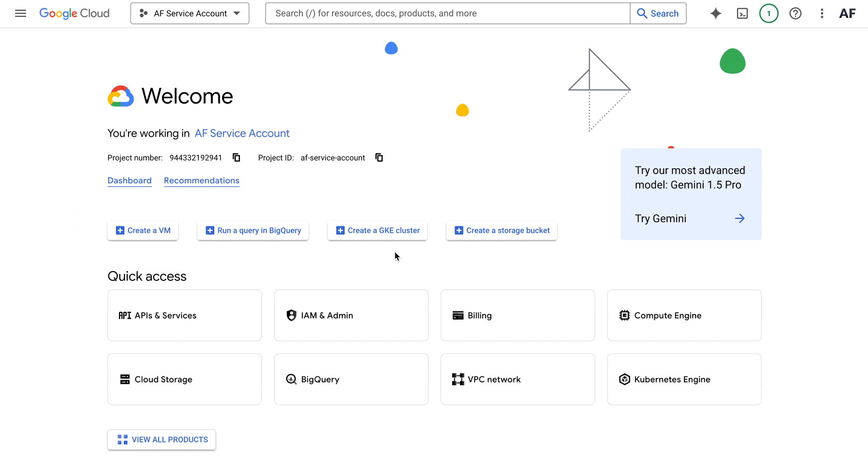Click the Create a VM button
The image size is (868, 474).
[143, 230]
